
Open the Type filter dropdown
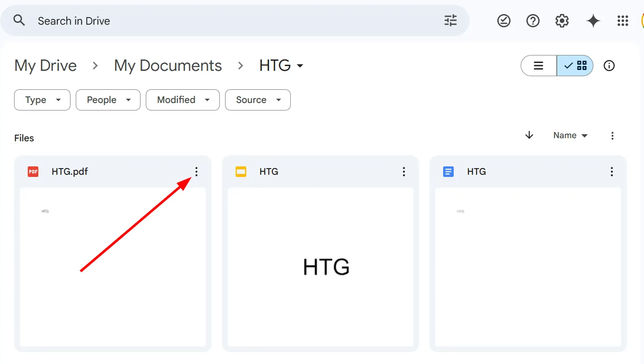coord(42,100)
